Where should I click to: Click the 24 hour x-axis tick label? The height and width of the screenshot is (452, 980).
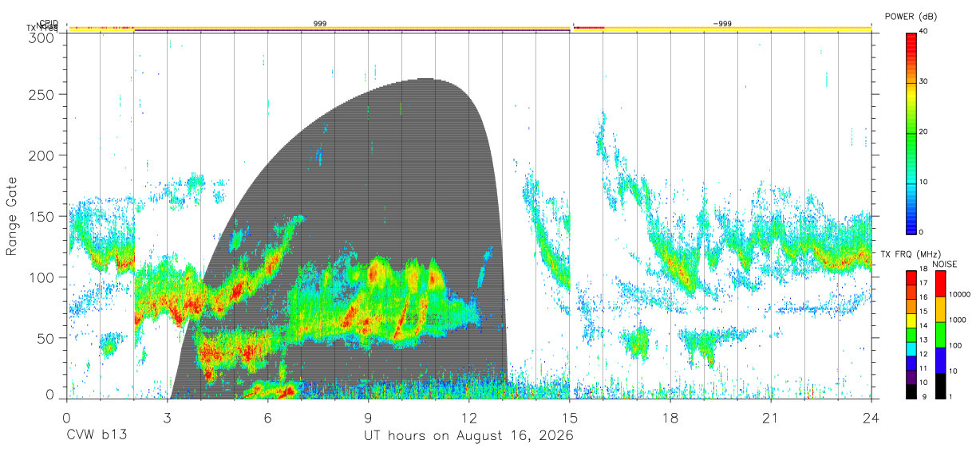(x=871, y=418)
